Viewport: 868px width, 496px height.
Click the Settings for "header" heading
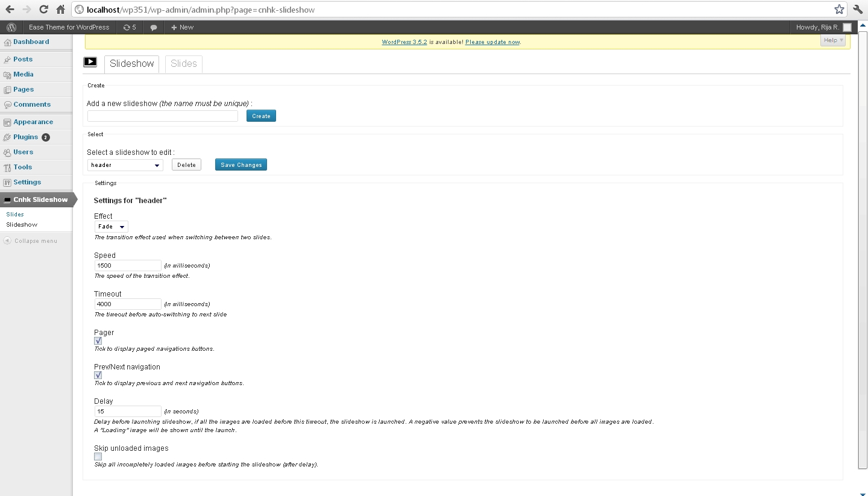130,201
